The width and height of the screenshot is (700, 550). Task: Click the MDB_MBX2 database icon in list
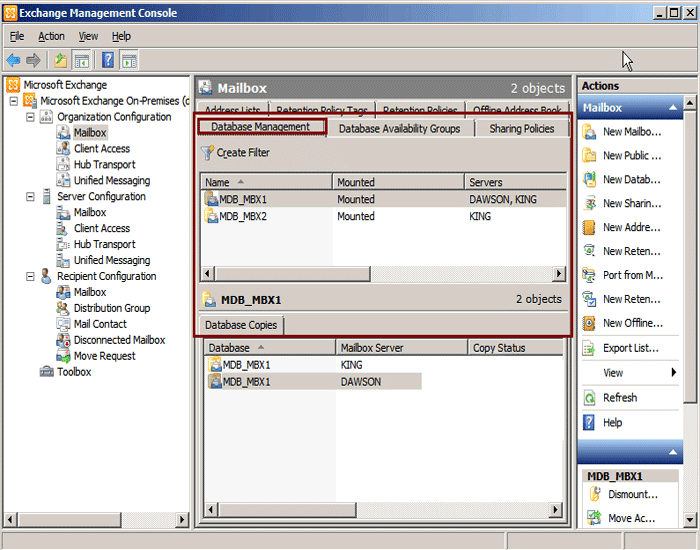tap(211, 216)
